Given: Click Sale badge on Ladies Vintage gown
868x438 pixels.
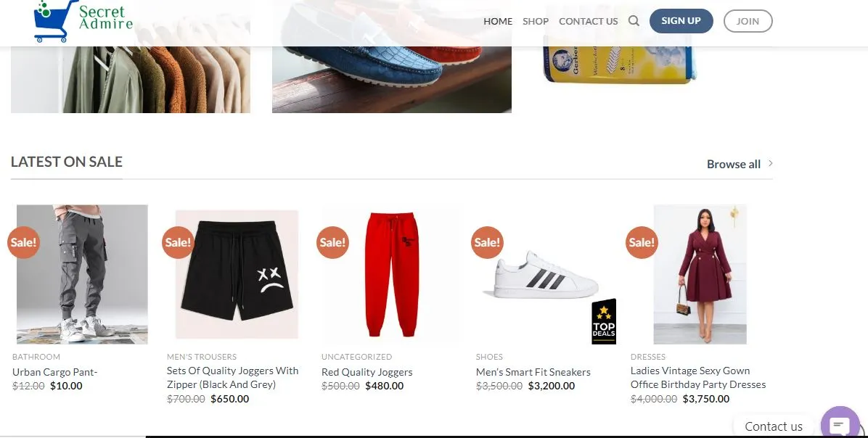Looking at the screenshot, I should [x=642, y=242].
